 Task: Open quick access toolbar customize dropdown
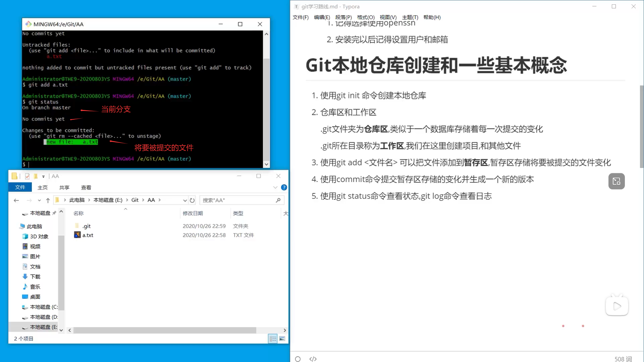(43, 176)
